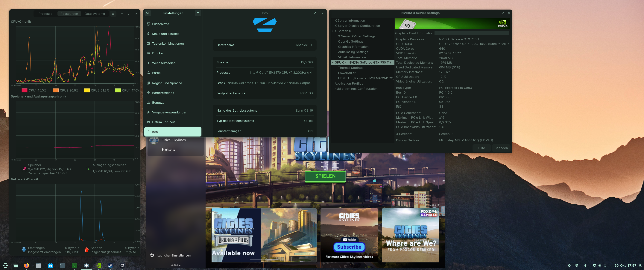Open the Zorin start menu icon
This screenshot has width=644, height=270.
(5, 265)
